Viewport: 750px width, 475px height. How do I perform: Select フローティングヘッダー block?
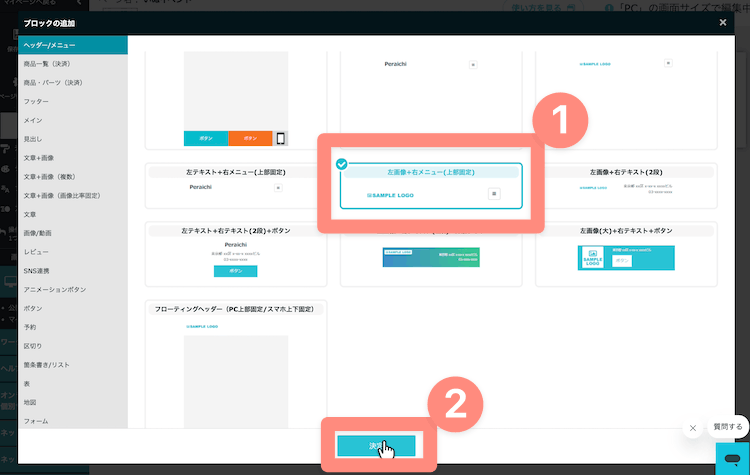[236, 365]
